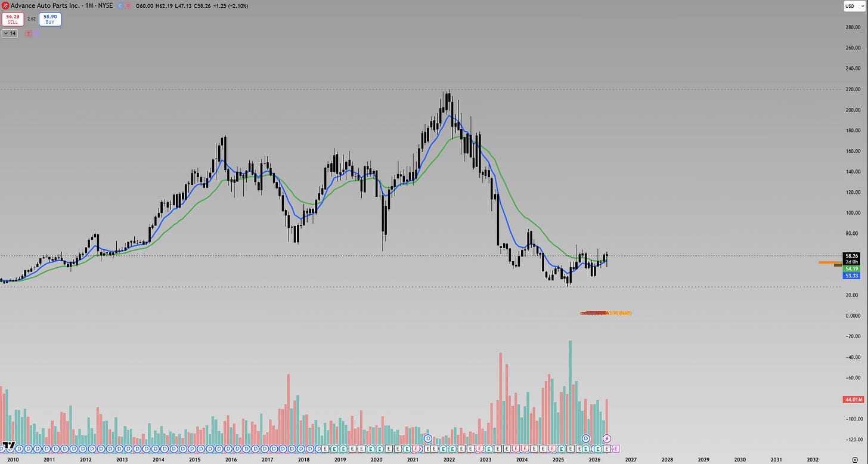Image resolution: width=868 pixels, height=464 pixels.
Task: Open chart settings gear at bottom right
Action: tap(855, 460)
